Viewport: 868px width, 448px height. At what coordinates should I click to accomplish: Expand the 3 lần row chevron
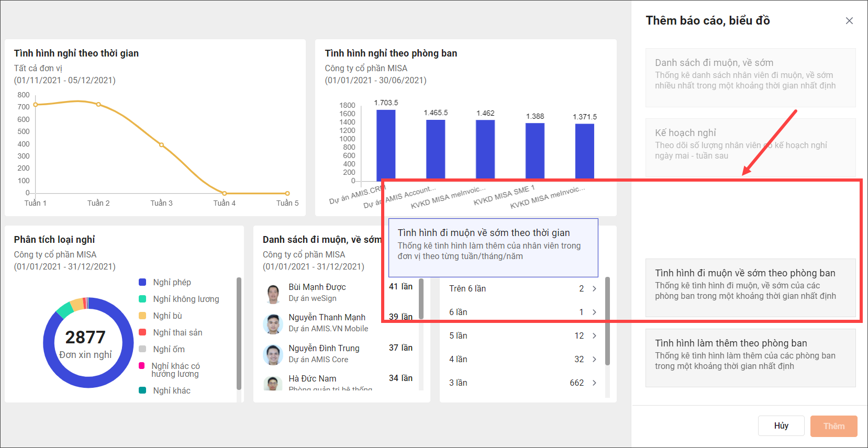tap(594, 383)
